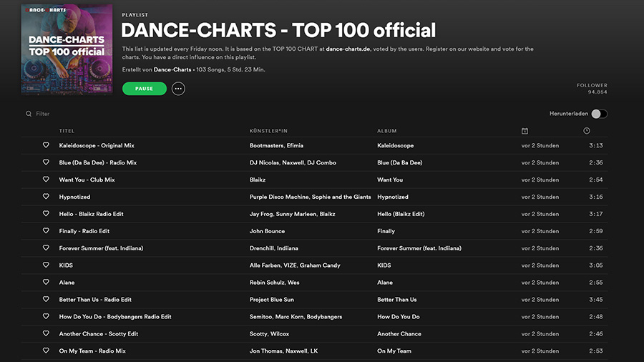Heart Better Than Us - Radio Edit
Image resolution: width=644 pixels, height=362 pixels.
pos(46,299)
